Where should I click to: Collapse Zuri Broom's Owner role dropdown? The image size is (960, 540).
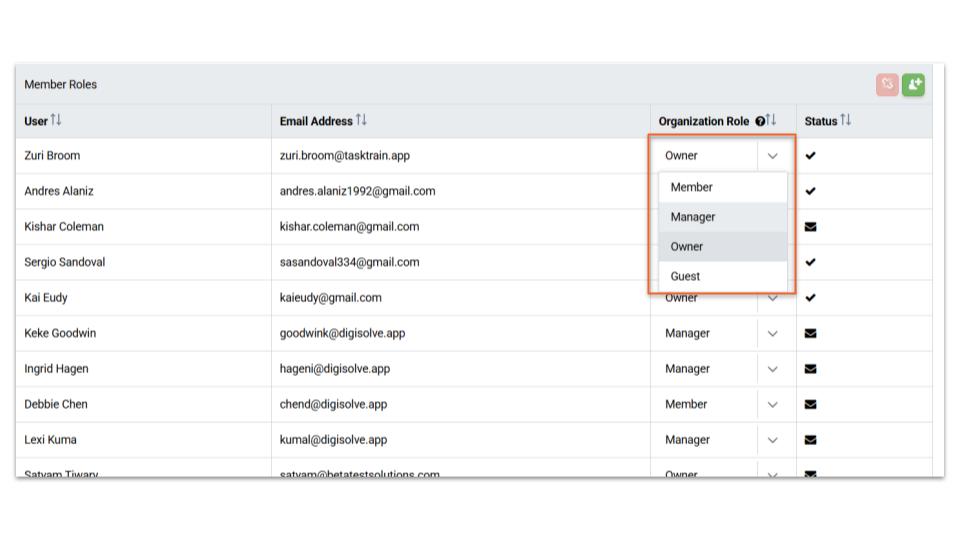tap(772, 156)
